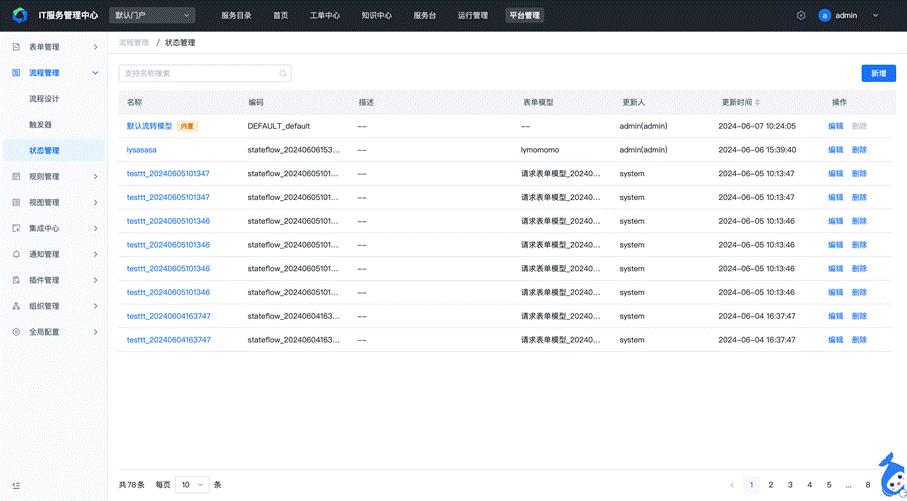Click the admin user avatar icon
The image size is (907, 501).
825,16
